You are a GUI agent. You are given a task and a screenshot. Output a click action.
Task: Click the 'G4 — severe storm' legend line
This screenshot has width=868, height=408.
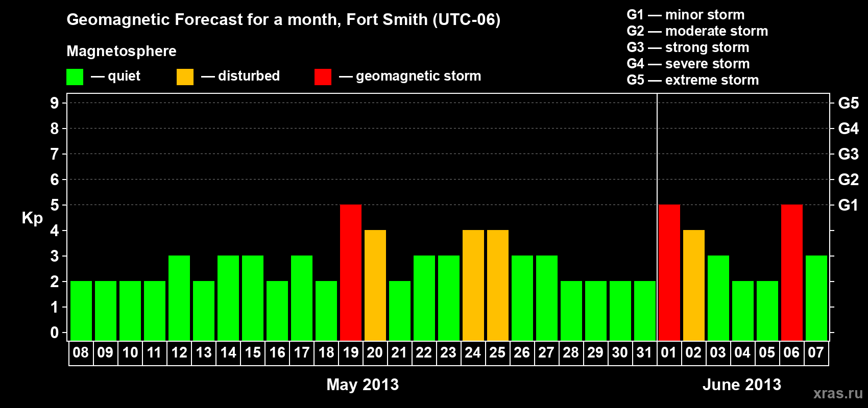tap(688, 64)
